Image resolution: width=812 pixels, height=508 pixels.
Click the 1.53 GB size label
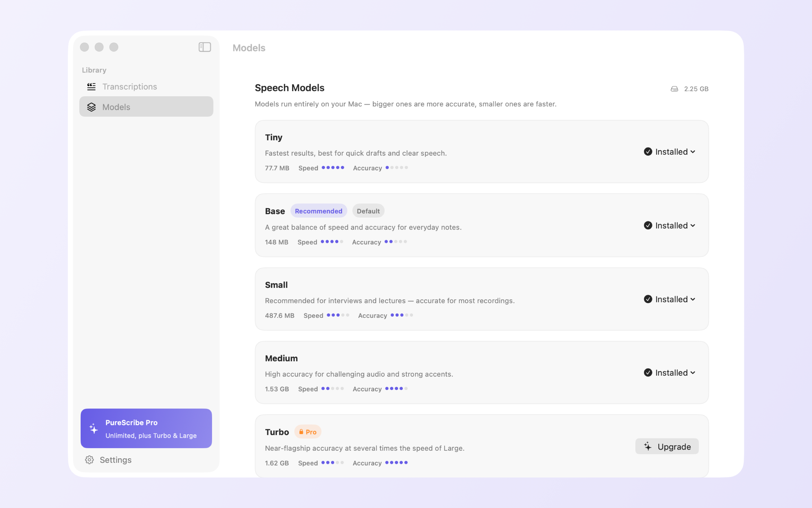[277, 389]
